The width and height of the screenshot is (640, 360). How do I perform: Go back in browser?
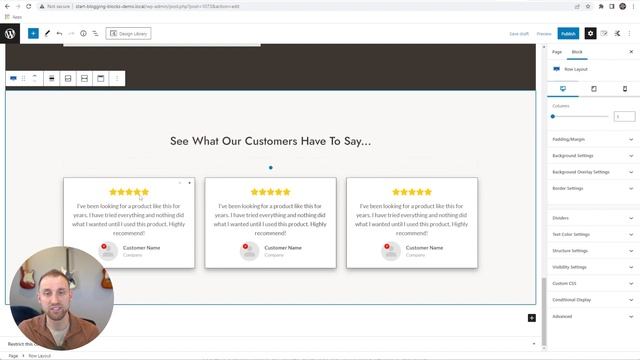click(x=7, y=7)
